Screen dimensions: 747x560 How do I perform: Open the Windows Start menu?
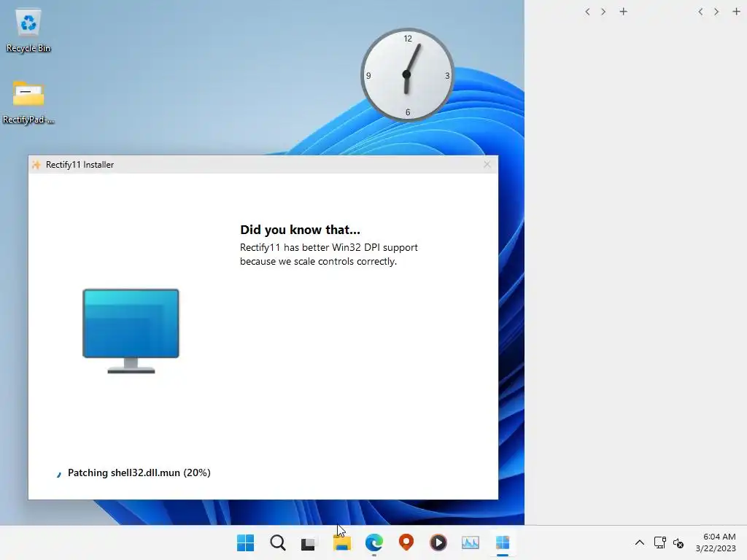click(245, 542)
